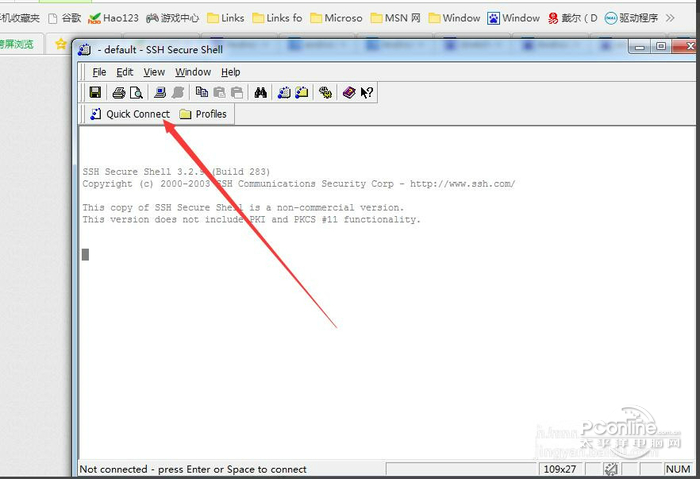Open the 'Links fo' bookmark folder
This screenshot has width=700, height=479.
coord(277,18)
